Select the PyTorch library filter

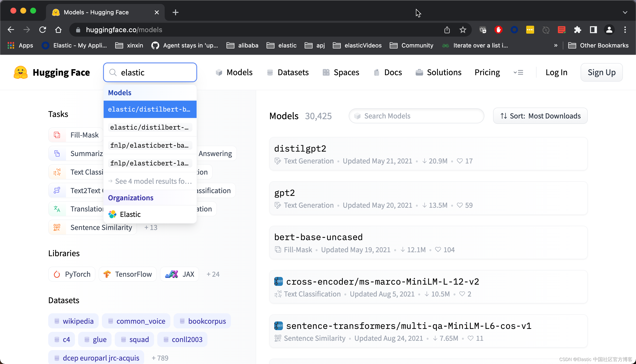pos(72,274)
